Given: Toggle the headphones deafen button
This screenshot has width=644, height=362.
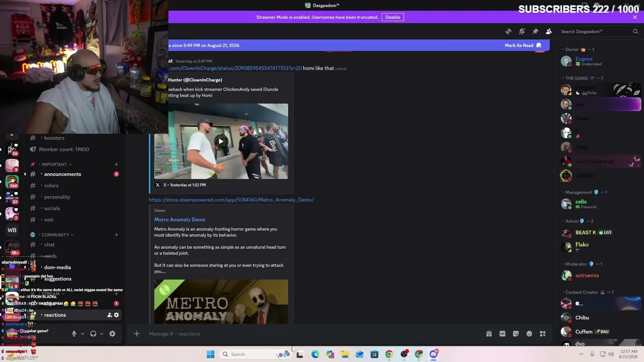Looking at the screenshot, I should click(93, 334).
